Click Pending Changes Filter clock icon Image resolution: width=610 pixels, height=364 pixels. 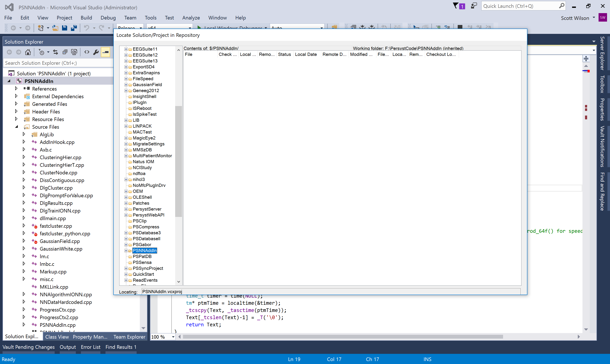42,52
